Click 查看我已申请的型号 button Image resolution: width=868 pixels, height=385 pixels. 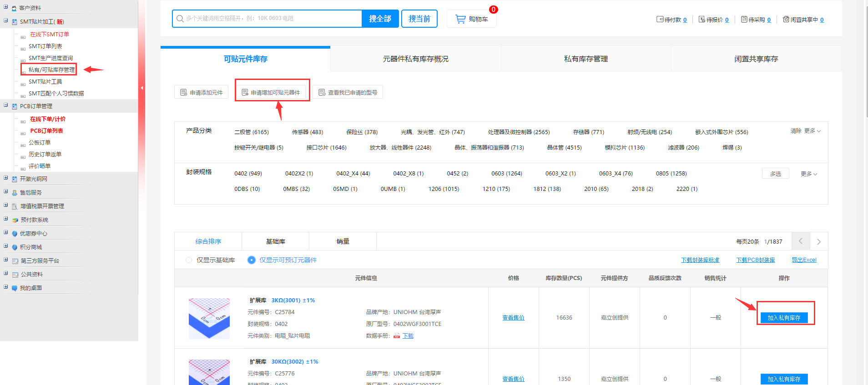(x=348, y=92)
